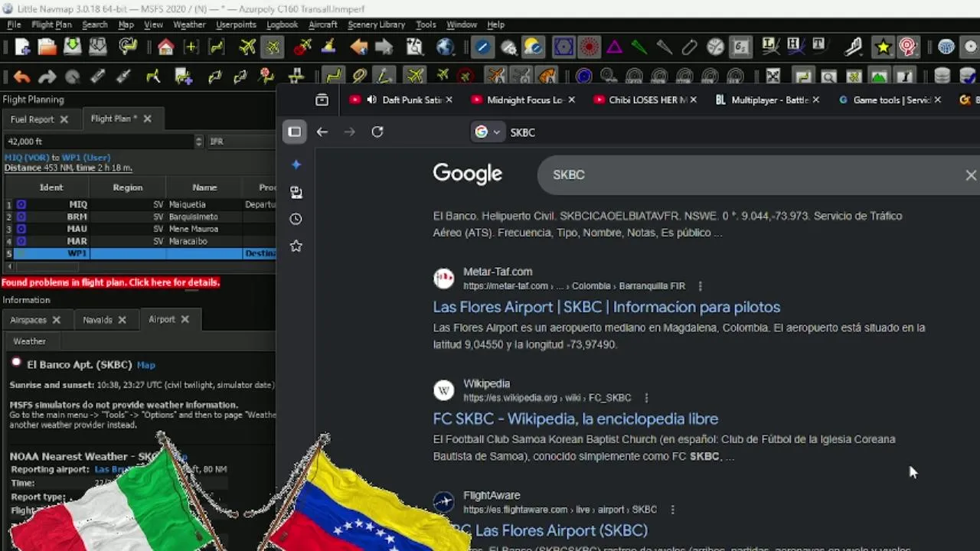Switch to Midnight Focus browser tab
Viewport: 980px width, 551px height.
click(524, 99)
